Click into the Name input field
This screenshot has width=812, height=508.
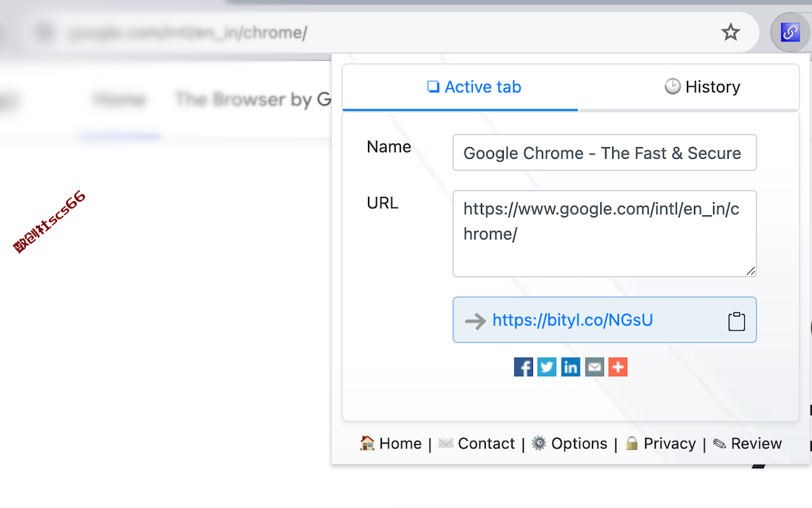click(605, 152)
